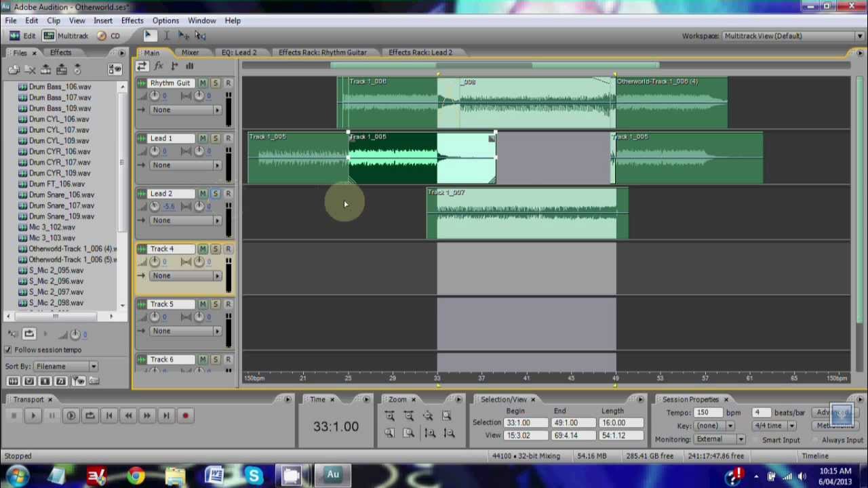Open Google Chrome from the taskbar

[136, 475]
